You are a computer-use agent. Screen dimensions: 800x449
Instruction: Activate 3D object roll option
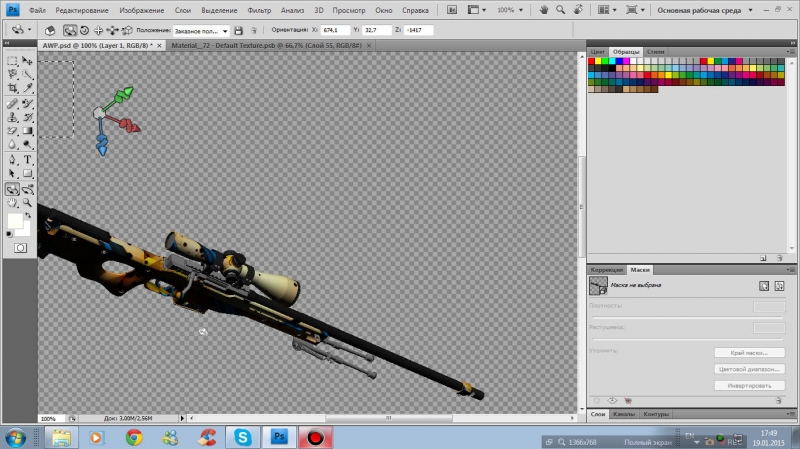tap(85, 31)
